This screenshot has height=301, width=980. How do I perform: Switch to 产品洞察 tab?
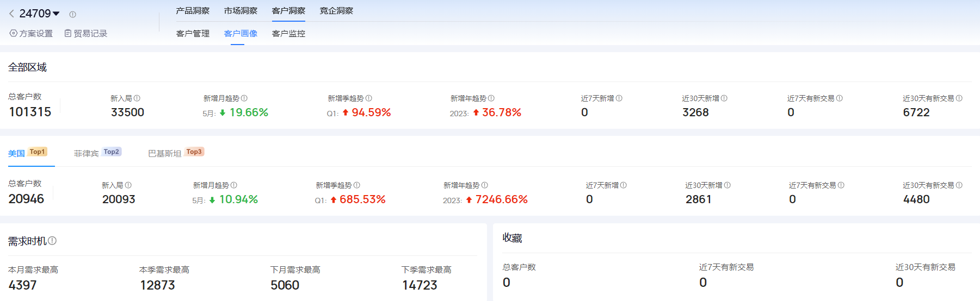(193, 11)
